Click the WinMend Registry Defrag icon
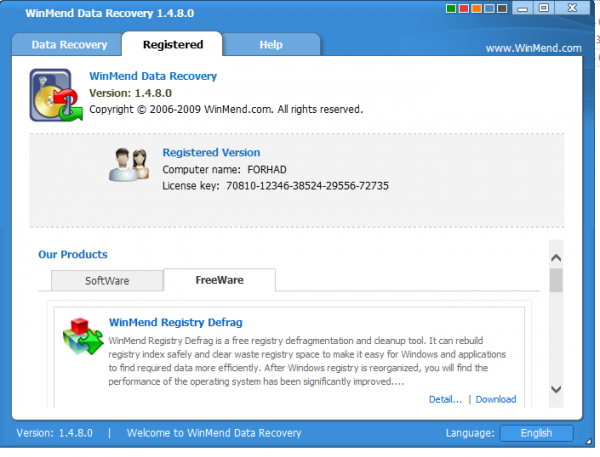 [x=83, y=336]
